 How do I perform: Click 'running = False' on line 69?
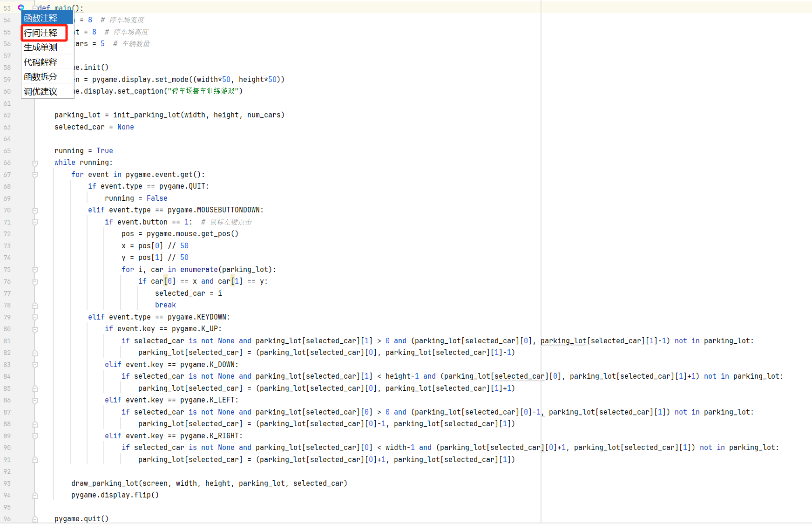(x=136, y=198)
